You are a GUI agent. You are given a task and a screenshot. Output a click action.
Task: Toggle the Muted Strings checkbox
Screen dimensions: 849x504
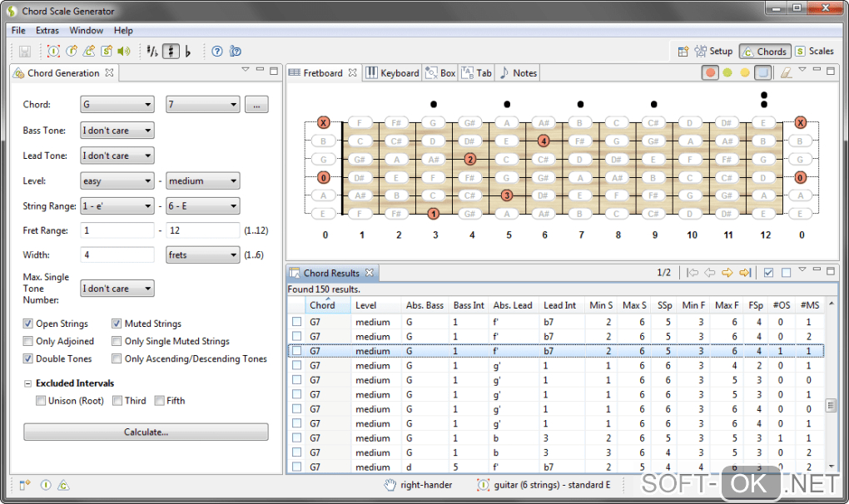(117, 324)
